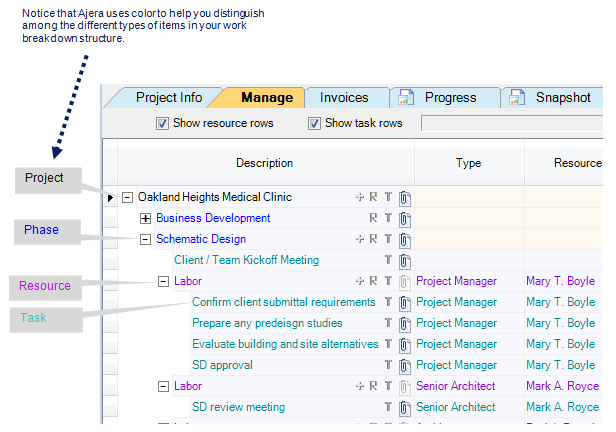Collapse the Schematic Design phase
This screenshot has height=432, width=616.
[145, 239]
